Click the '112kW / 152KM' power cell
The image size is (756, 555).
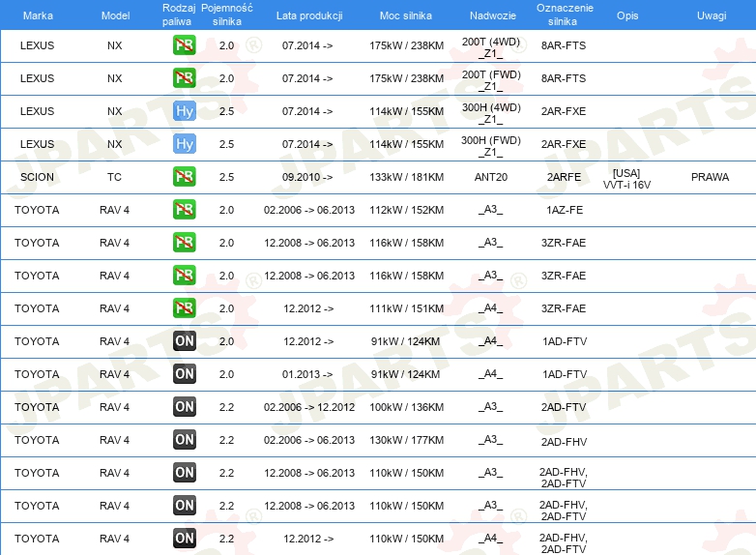406,210
